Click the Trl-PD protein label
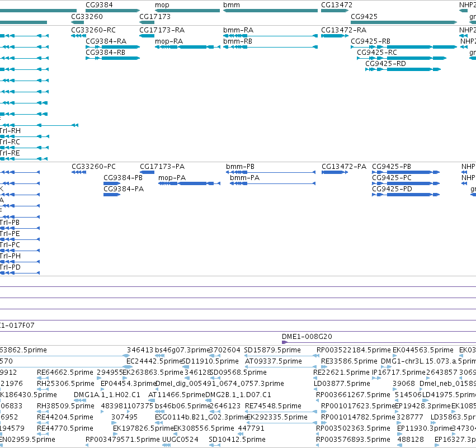The image size is (476, 448). (x=10, y=267)
